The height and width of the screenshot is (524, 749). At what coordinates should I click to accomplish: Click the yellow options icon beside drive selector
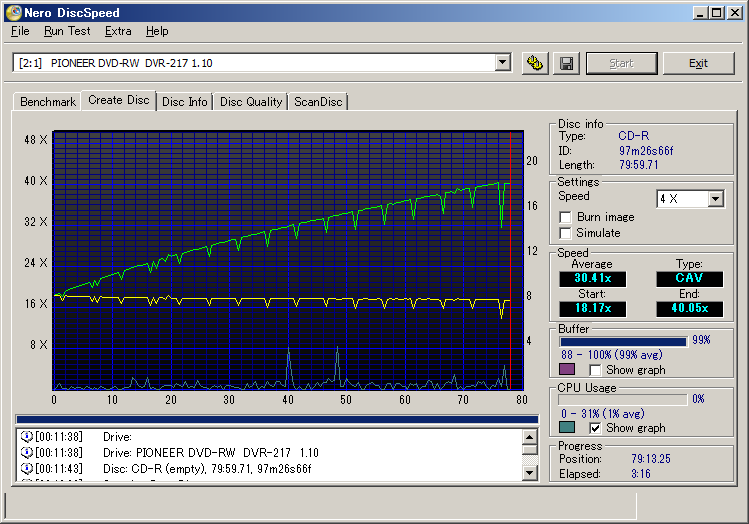coord(535,63)
